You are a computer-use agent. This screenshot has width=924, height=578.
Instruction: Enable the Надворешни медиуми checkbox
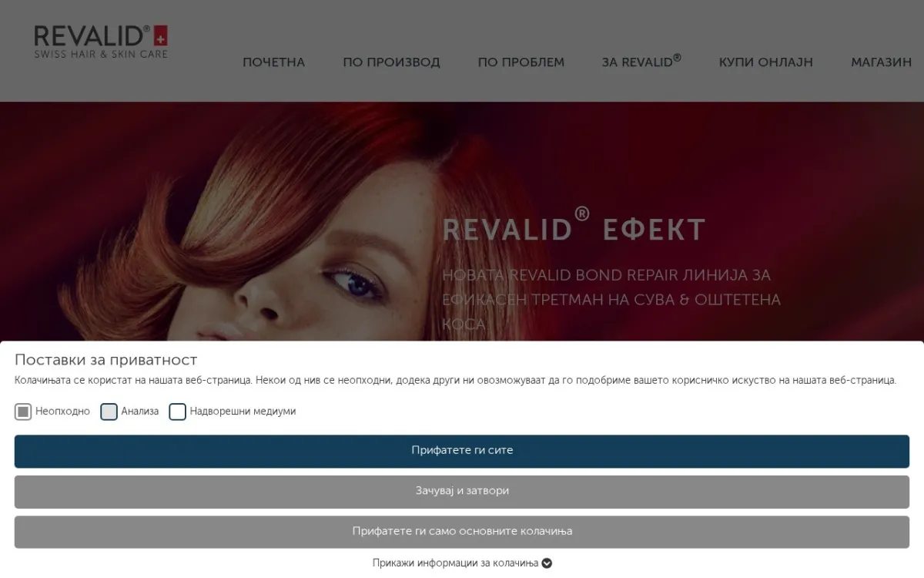pyautogui.click(x=178, y=412)
